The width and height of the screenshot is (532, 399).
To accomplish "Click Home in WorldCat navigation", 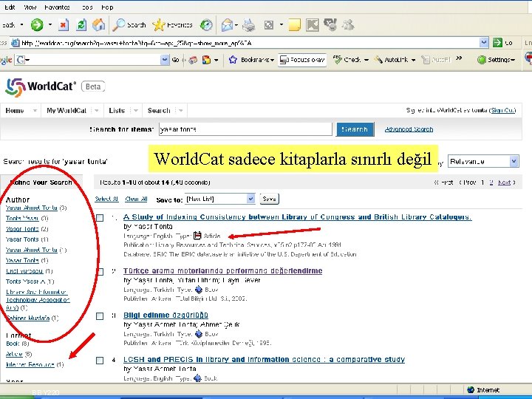I will tap(15, 111).
